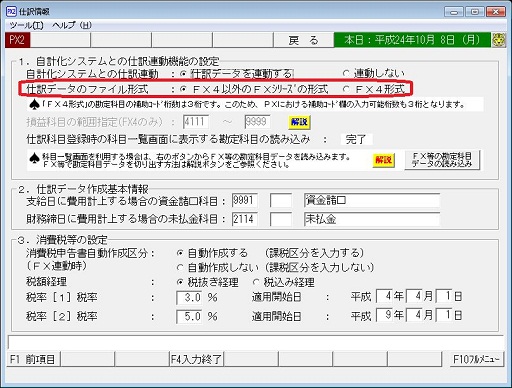This screenshot has height=388, width=512.
Task: Click the 資金諸口 name field
Action: click(x=372, y=200)
